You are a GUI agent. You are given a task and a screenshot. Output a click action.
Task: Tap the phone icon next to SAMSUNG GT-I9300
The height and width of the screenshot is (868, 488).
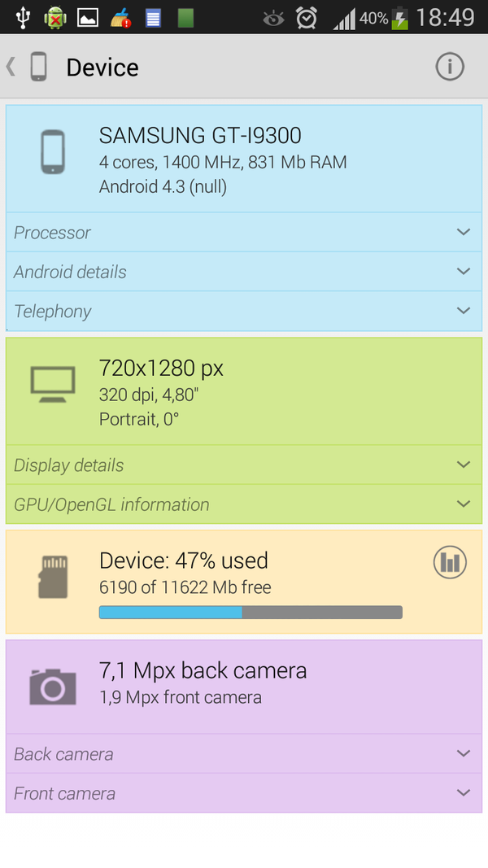tap(52, 151)
